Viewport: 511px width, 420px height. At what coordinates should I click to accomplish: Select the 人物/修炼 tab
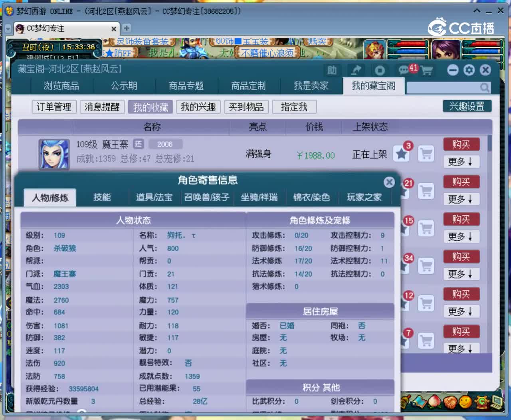[x=50, y=198]
